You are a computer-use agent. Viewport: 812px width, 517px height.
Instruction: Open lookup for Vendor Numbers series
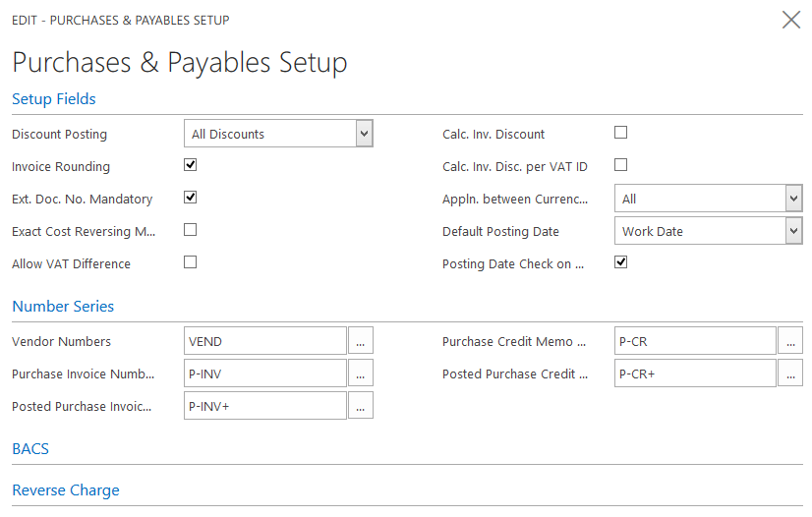pyautogui.click(x=361, y=341)
